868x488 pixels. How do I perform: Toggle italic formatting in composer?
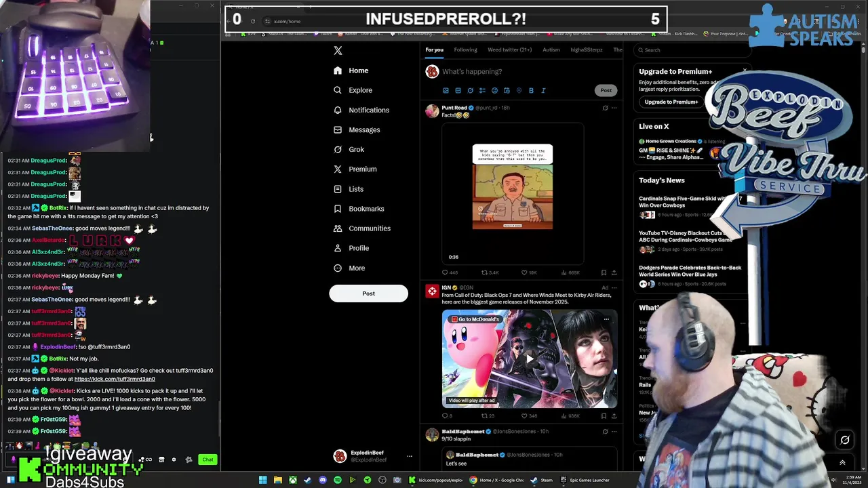[x=543, y=90]
